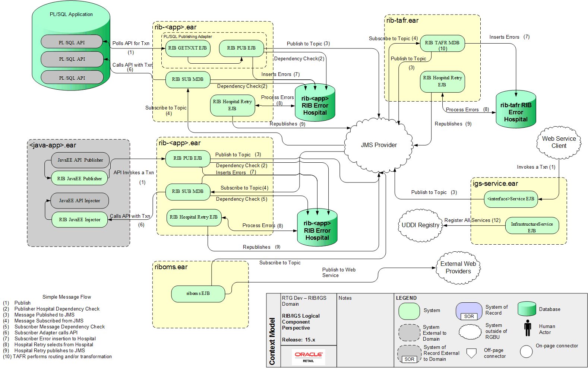Select the JavaEE API Injector node
The height and width of the screenshot is (369, 588).
[x=79, y=201]
